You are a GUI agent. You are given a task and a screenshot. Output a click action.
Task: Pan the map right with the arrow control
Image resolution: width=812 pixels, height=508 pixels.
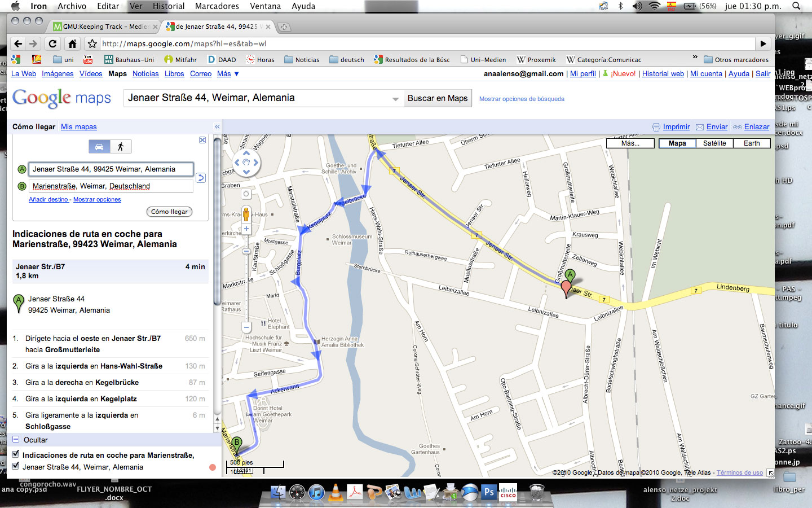click(x=255, y=163)
